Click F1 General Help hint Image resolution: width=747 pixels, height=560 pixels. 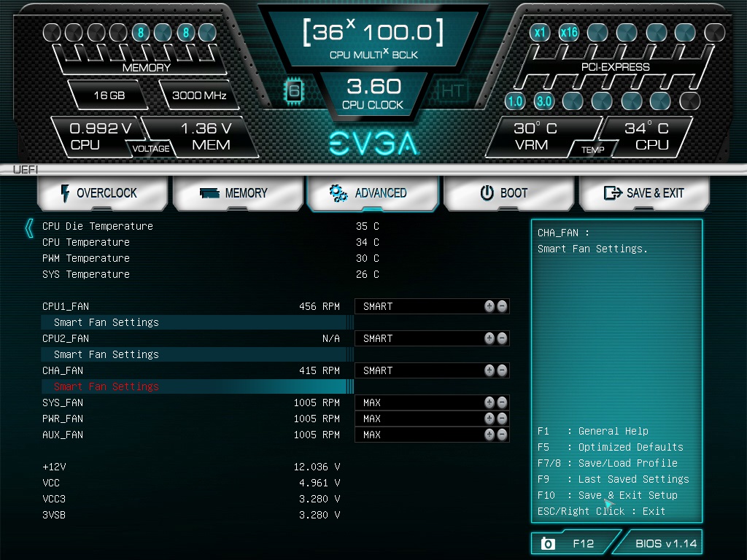592,431
